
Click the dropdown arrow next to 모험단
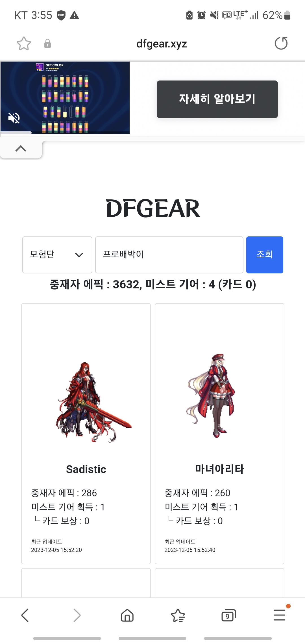(x=79, y=255)
